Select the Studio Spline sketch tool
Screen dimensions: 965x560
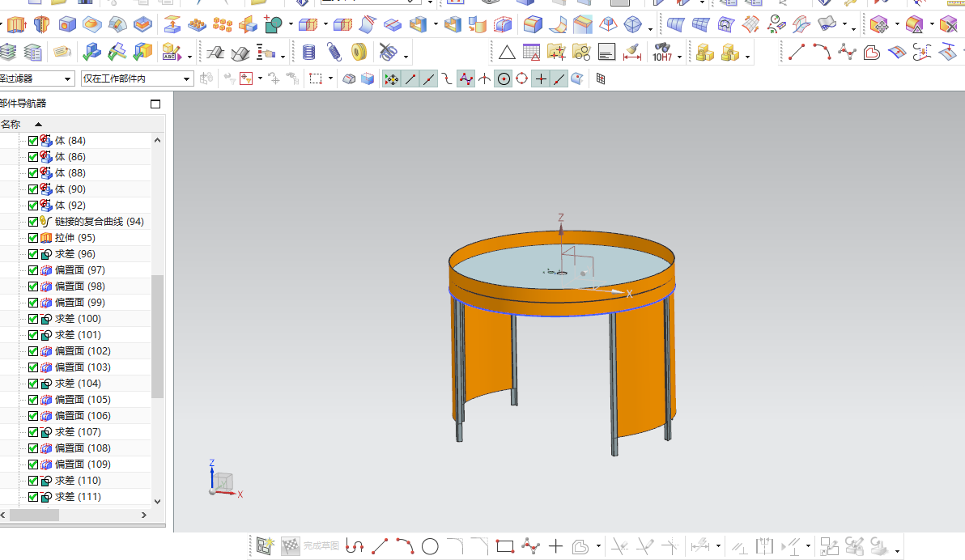tap(530, 546)
